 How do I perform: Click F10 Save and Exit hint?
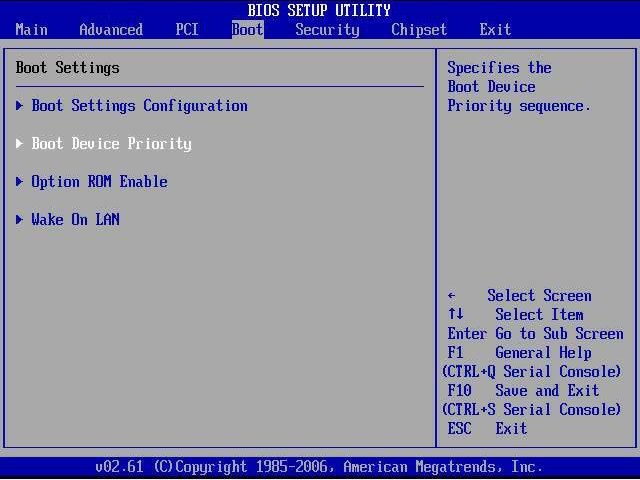point(523,391)
